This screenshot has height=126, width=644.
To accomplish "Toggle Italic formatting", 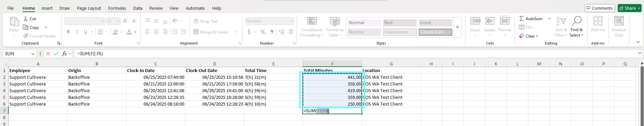I will pos(77,32).
